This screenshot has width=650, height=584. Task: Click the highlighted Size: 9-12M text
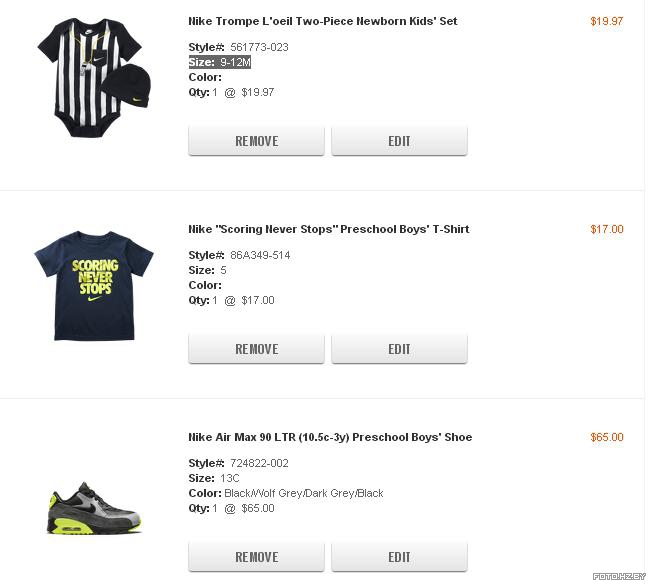(x=220, y=62)
